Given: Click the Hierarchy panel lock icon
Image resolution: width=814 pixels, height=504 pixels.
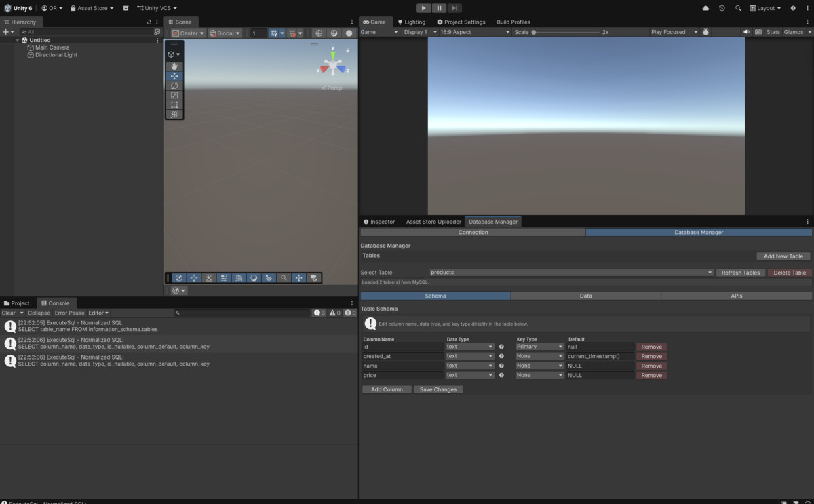Looking at the screenshot, I should click(149, 22).
